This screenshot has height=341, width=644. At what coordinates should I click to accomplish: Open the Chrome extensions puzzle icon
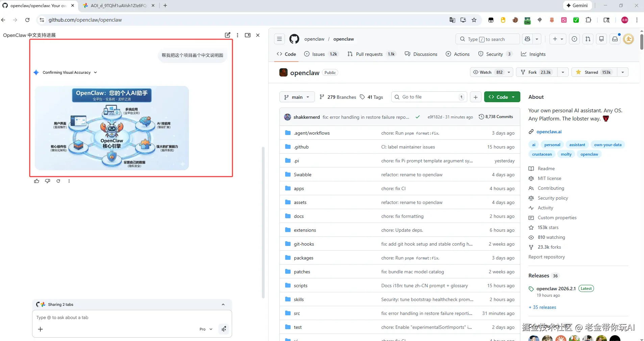[588, 20]
